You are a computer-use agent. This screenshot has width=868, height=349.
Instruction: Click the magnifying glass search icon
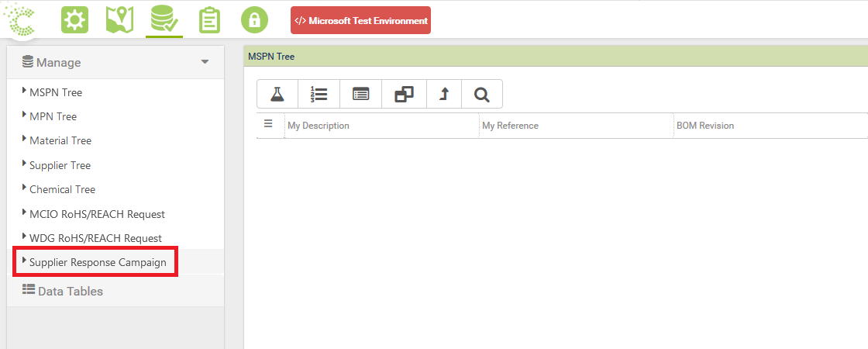click(x=482, y=95)
